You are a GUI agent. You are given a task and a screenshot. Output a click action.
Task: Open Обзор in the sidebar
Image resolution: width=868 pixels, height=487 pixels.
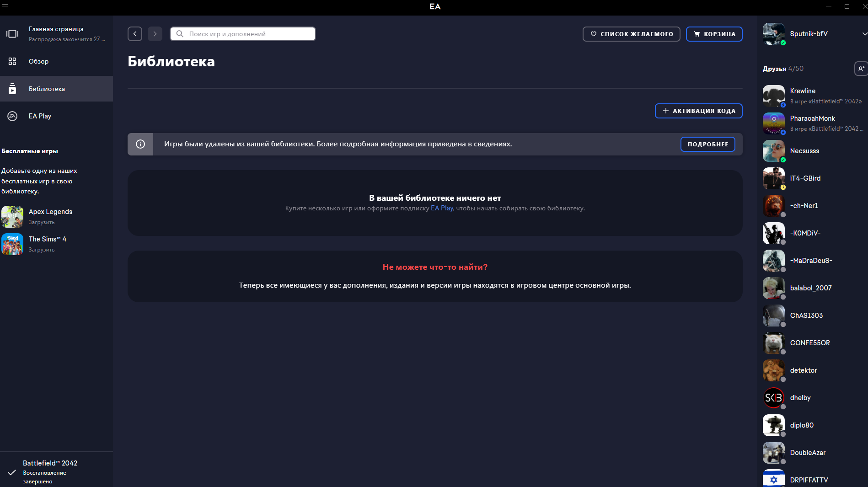pos(56,61)
